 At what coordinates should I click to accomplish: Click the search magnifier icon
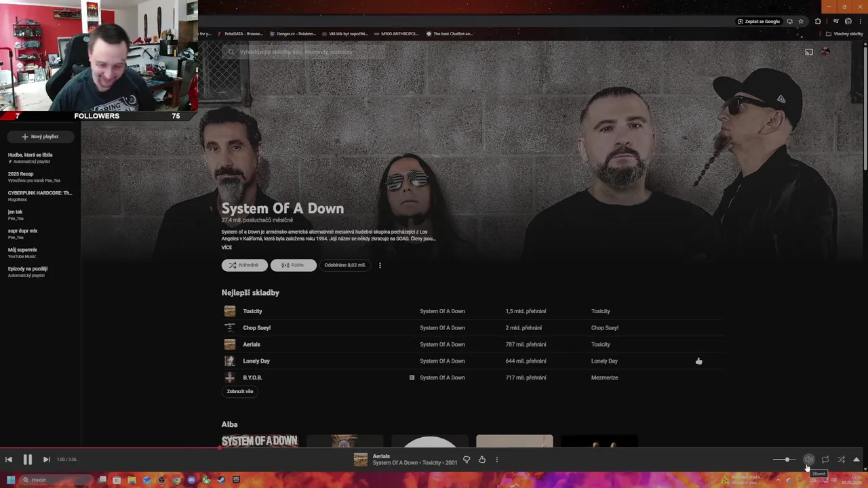(x=231, y=52)
